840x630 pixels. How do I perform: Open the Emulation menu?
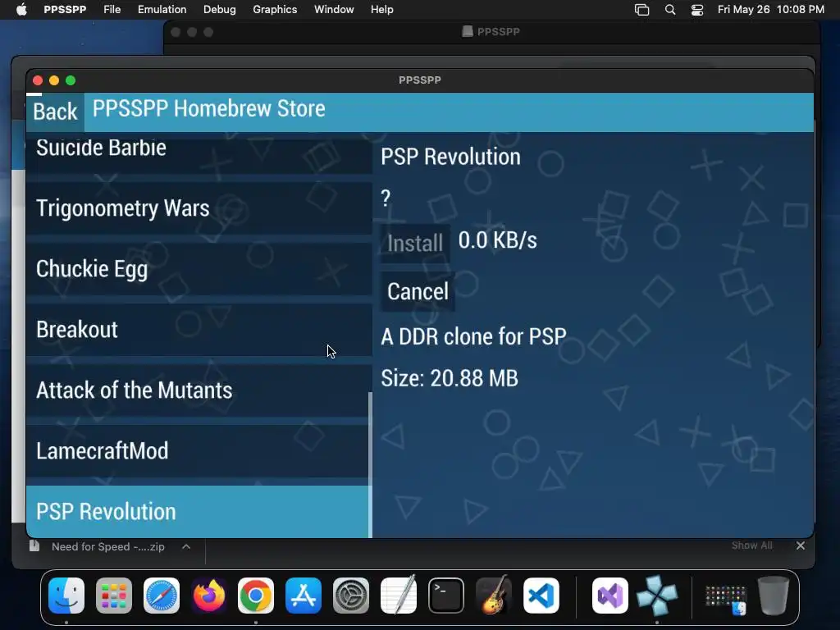click(x=162, y=9)
